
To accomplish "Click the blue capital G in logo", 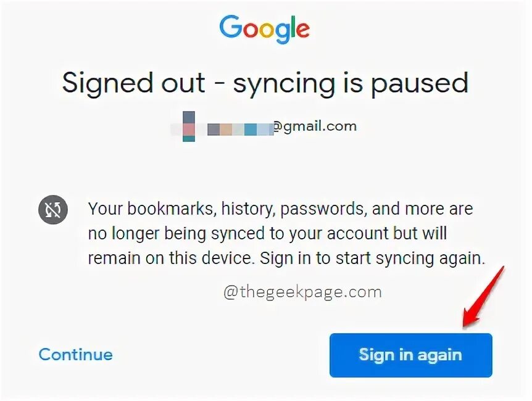I will pyautogui.click(x=231, y=27).
